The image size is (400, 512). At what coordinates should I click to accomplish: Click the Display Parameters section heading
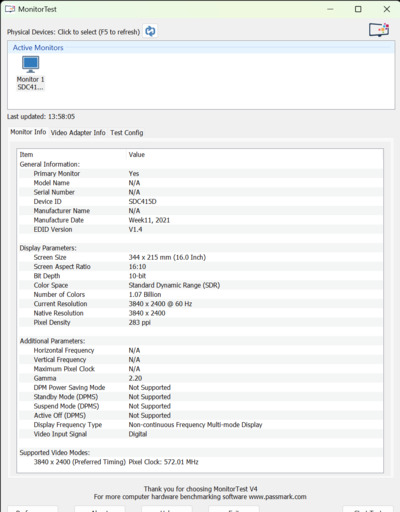pos(48,248)
